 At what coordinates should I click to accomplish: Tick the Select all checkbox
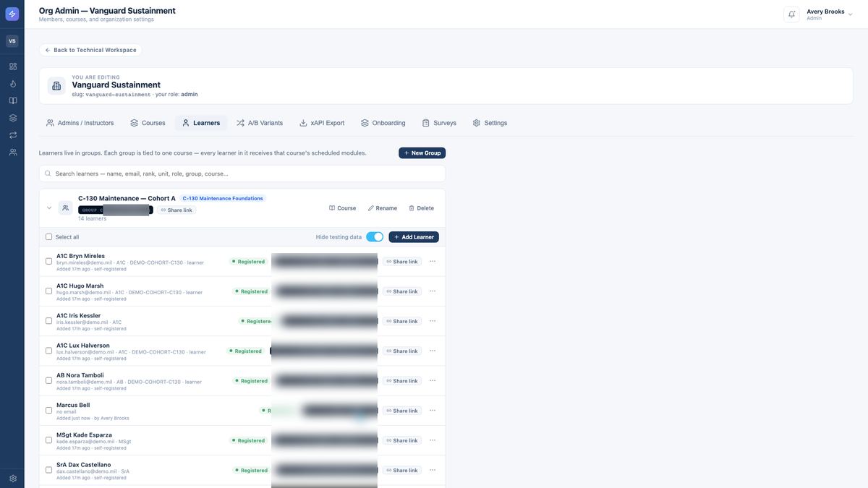click(x=48, y=237)
